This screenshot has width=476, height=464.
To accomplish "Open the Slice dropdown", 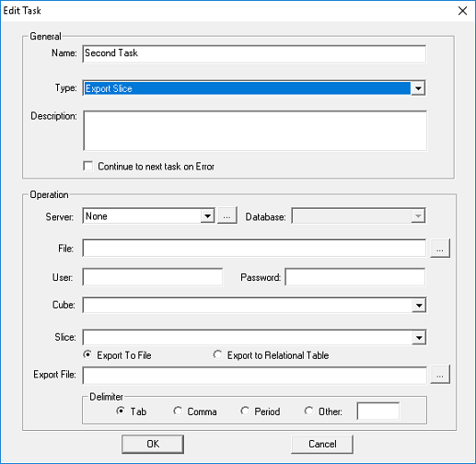I will [x=419, y=337].
